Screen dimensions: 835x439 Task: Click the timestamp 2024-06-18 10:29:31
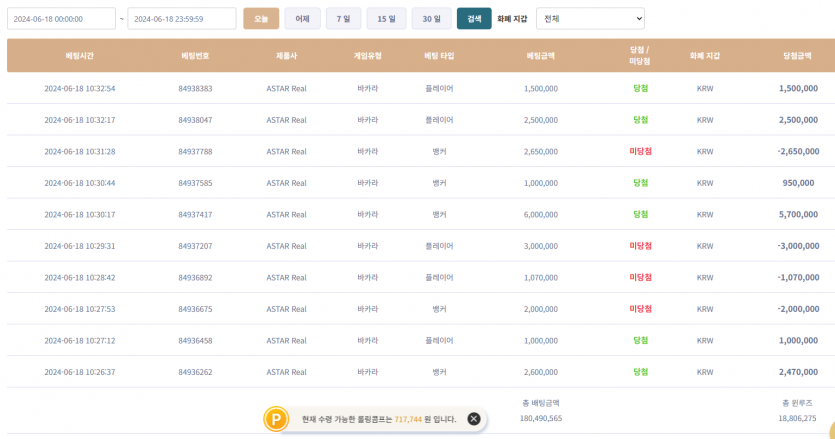[x=79, y=246]
